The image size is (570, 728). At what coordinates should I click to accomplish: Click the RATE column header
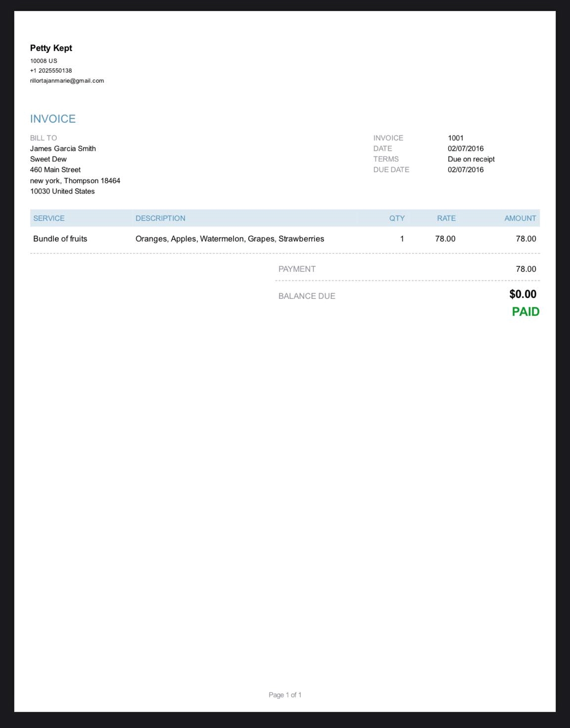coord(446,218)
